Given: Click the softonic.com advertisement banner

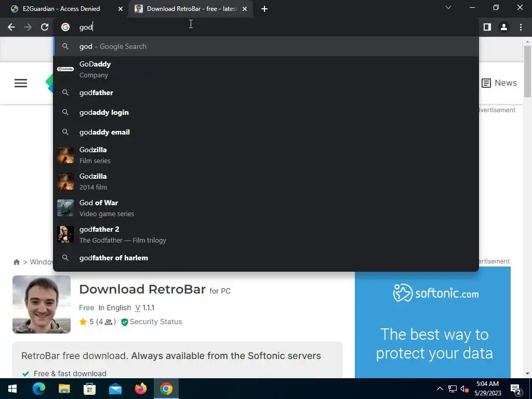Looking at the screenshot, I should click(x=433, y=322).
